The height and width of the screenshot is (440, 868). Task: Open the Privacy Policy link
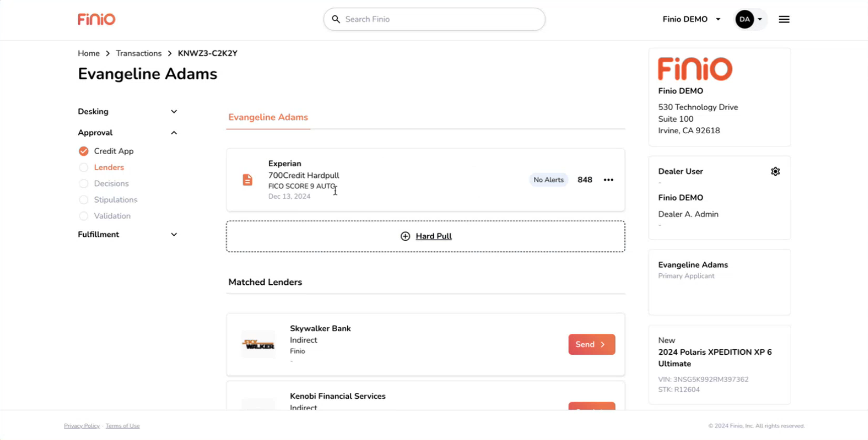pyautogui.click(x=82, y=426)
